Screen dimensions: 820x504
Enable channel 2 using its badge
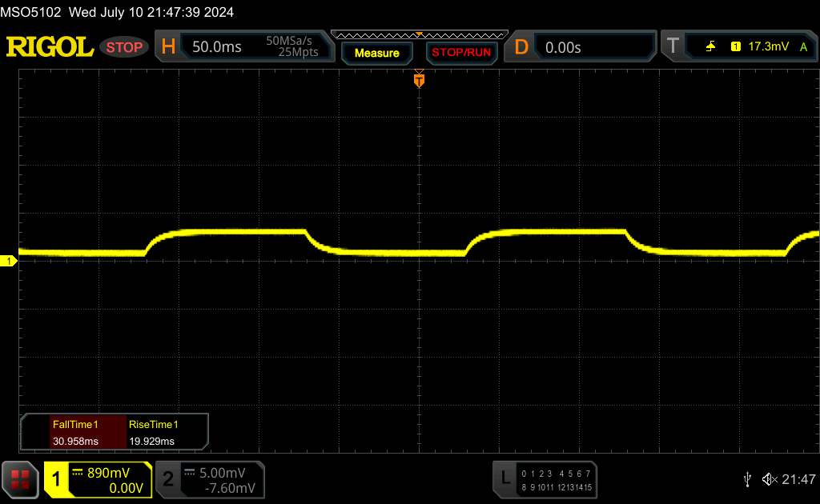(168, 479)
